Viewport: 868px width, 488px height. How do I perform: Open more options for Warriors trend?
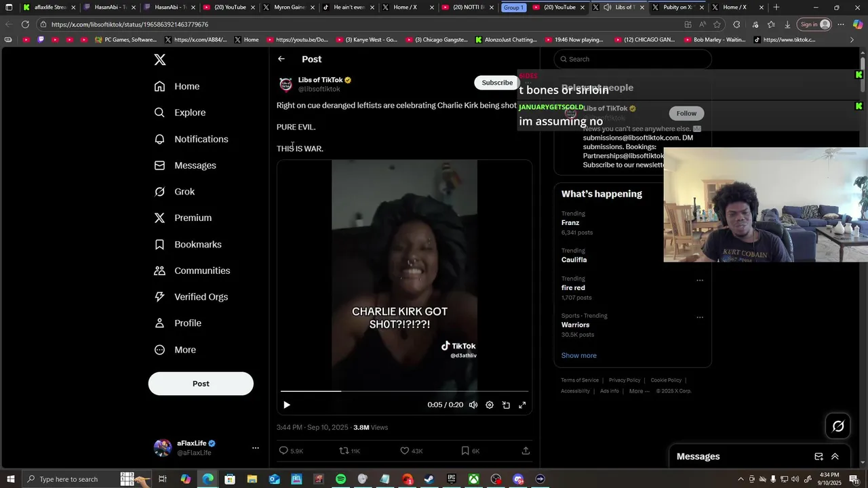pos(700,317)
